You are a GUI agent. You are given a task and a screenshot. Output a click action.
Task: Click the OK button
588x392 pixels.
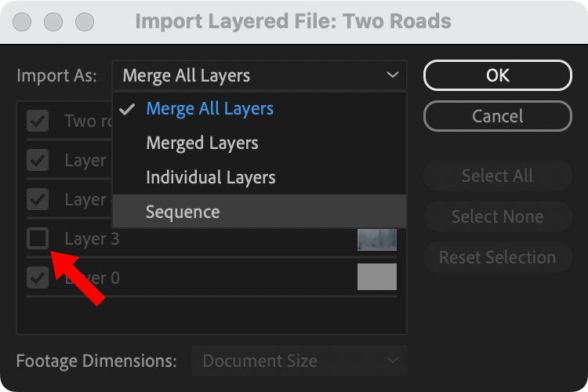497,75
